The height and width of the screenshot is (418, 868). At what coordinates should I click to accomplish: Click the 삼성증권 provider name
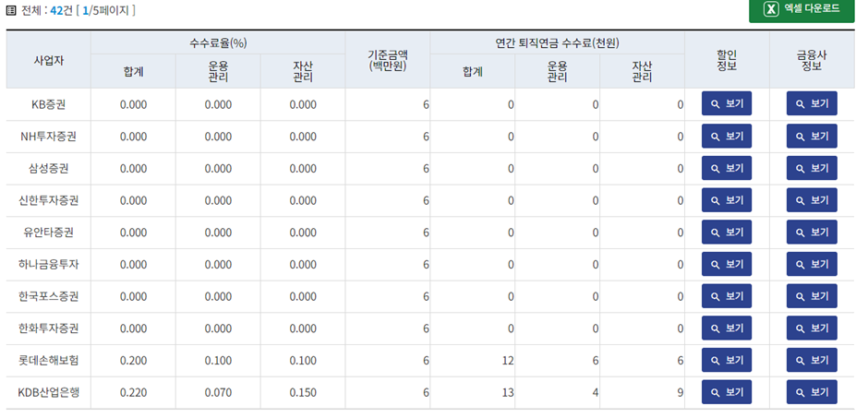click(49, 169)
